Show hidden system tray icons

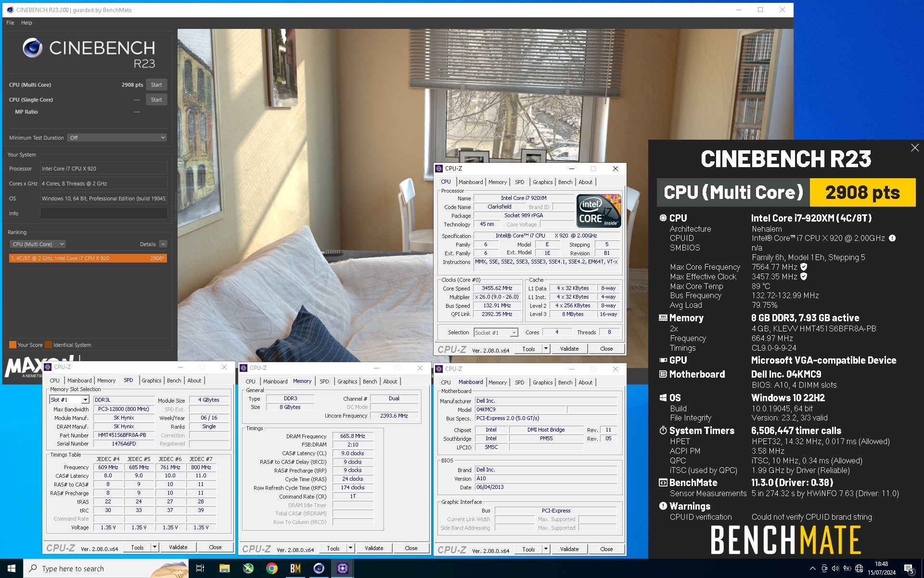pos(813,568)
